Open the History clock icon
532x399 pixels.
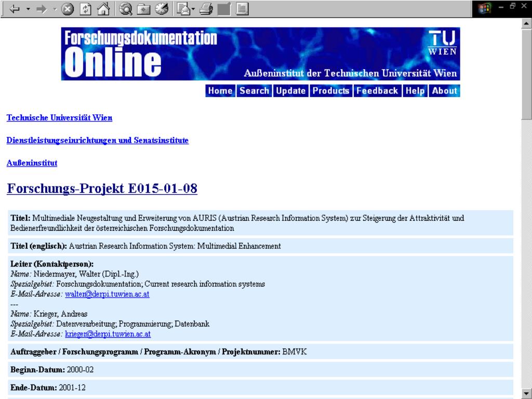tap(162, 9)
